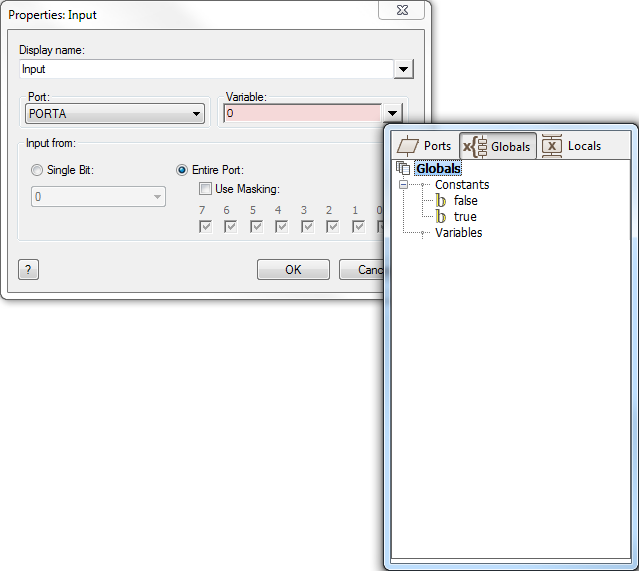Toggle mask checkbox for bit 2
639x571 pixels.
(x=333, y=227)
